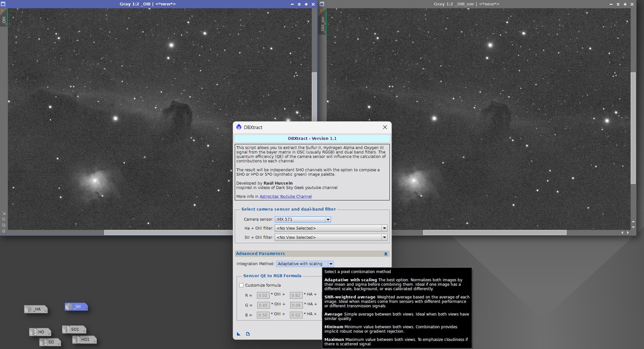Image resolution: width=644 pixels, height=349 pixels.
Task: Click the new instance triangle icon
Action: pos(239,334)
